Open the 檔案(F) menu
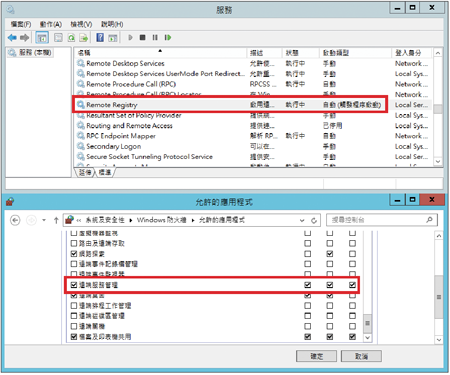Screen dimensions: 450x375 (x=21, y=24)
